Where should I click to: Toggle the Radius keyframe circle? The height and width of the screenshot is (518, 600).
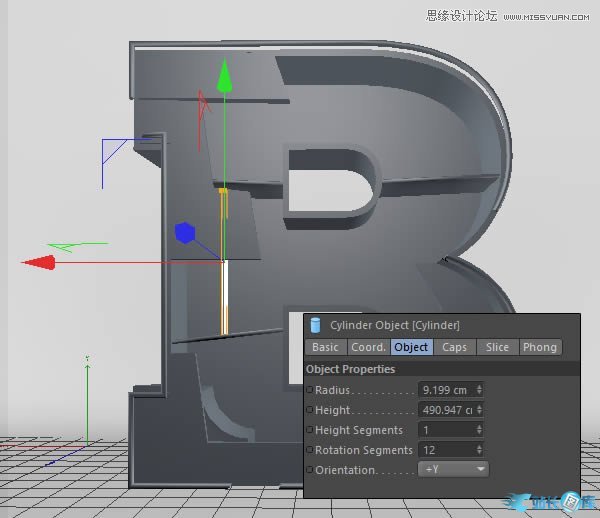pyautogui.click(x=310, y=390)
